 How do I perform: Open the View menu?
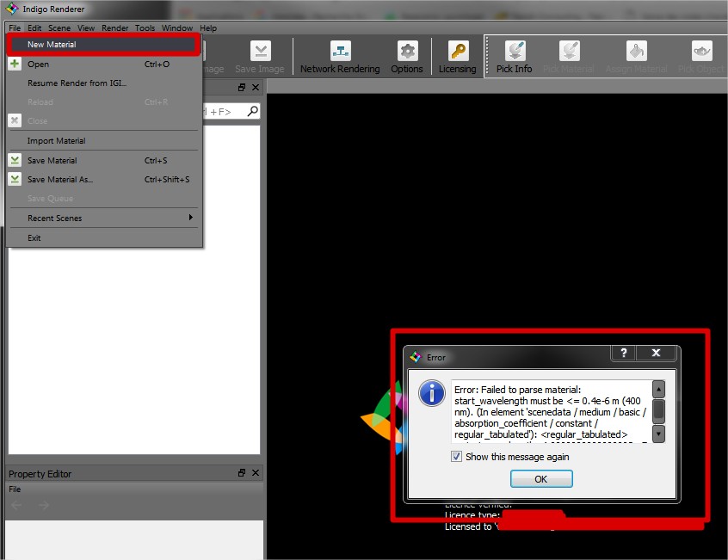click(86, 28)
